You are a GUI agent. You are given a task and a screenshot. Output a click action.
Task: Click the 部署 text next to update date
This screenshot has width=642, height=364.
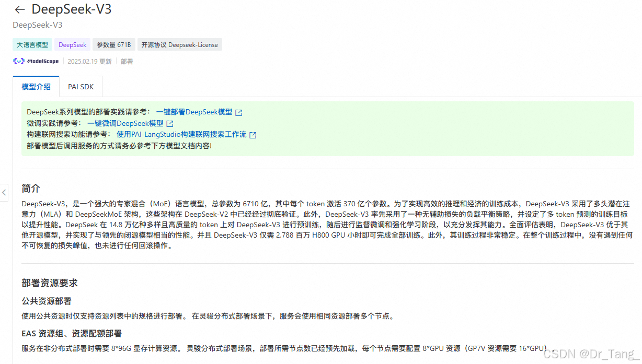click(127, 62)
